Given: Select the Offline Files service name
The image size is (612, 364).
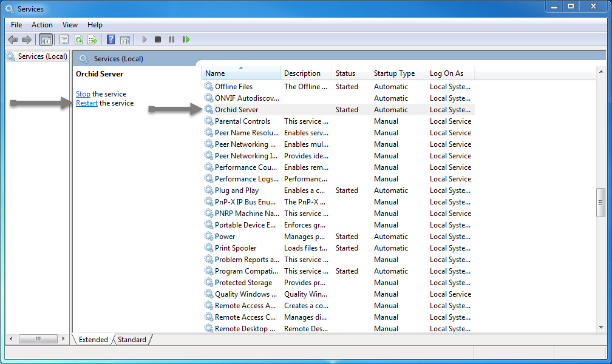Looking at the screenshot, I should [234, 87].
